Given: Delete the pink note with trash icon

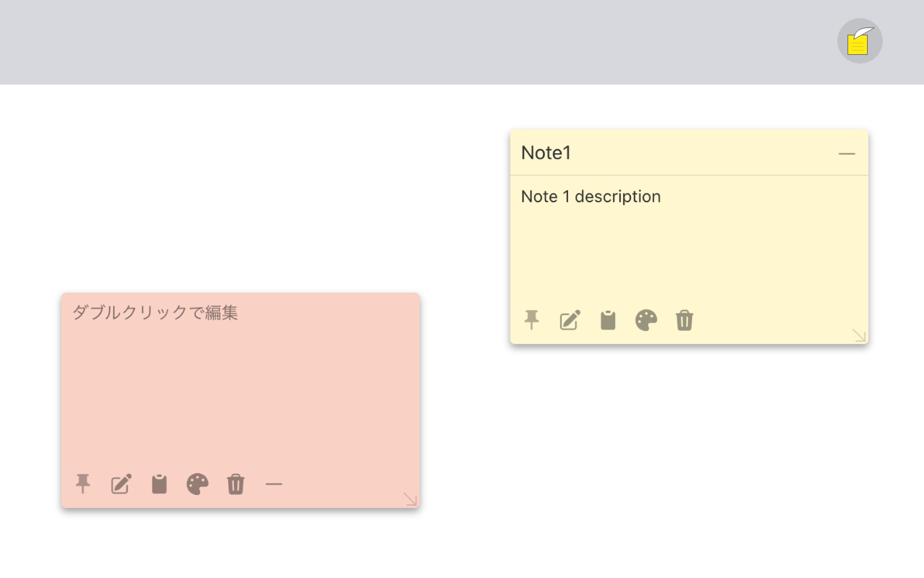Looking at the screenshot, I should 236,484.
